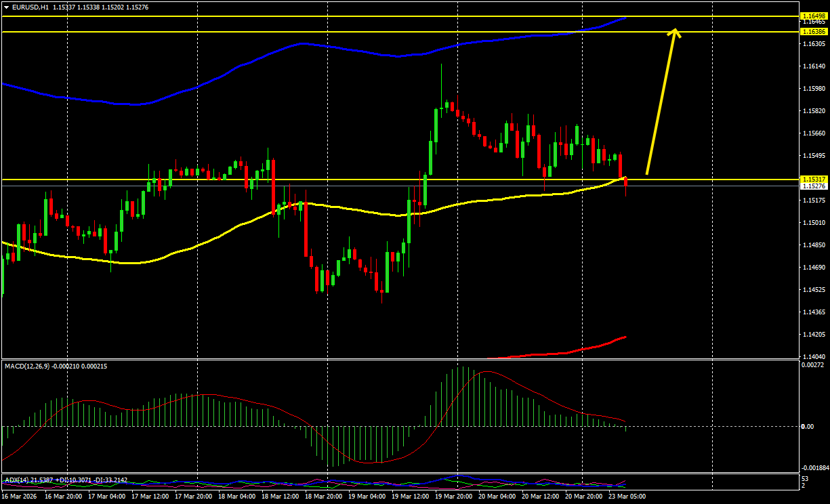Click the 20 Mar 04:00 time label
This screenshot has height=504, width=830.
[x=497, y=497]
